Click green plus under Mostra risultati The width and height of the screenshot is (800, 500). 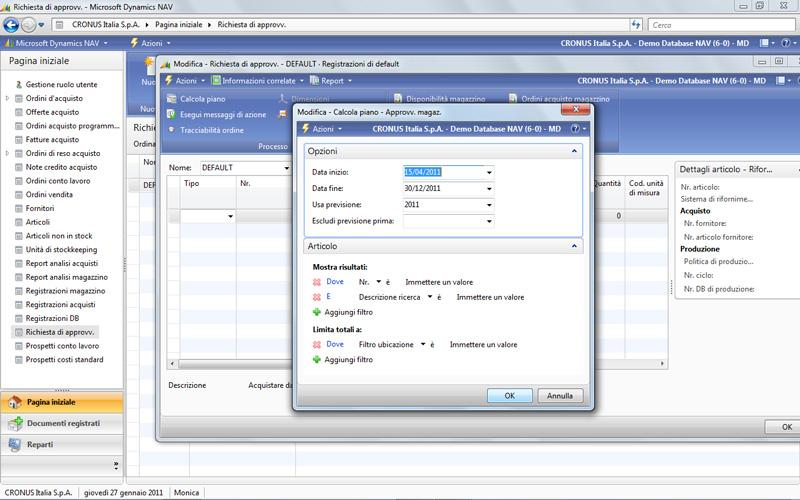tap(317, 312)
